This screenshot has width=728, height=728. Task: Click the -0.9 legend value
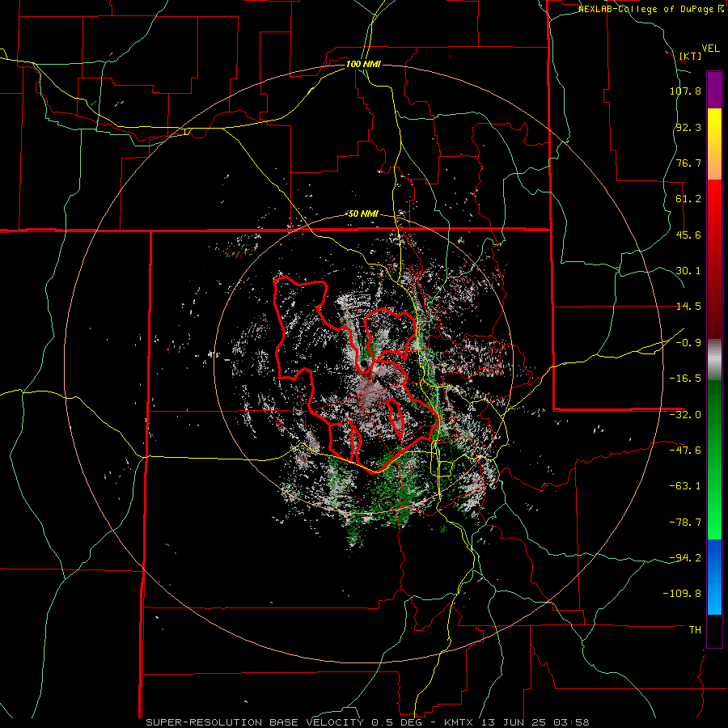point(688,343)
